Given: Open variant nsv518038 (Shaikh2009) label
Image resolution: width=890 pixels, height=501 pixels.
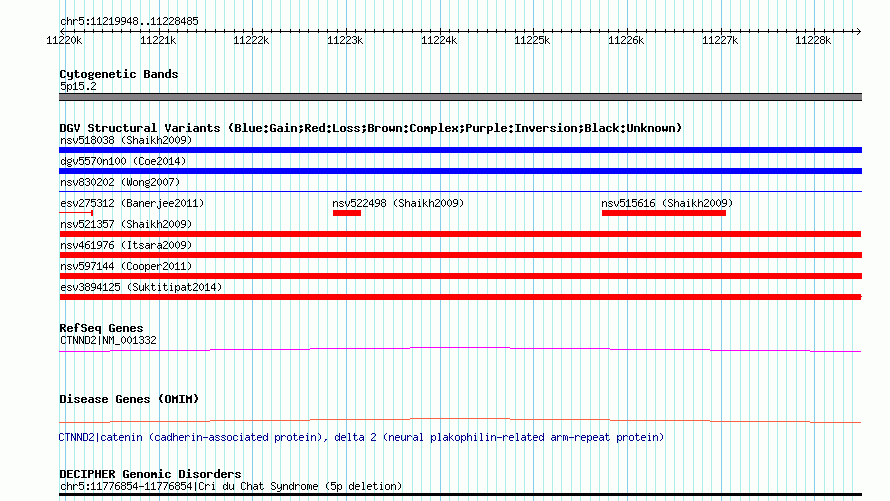Looking at the screenshot, I should tap(126, 140).
